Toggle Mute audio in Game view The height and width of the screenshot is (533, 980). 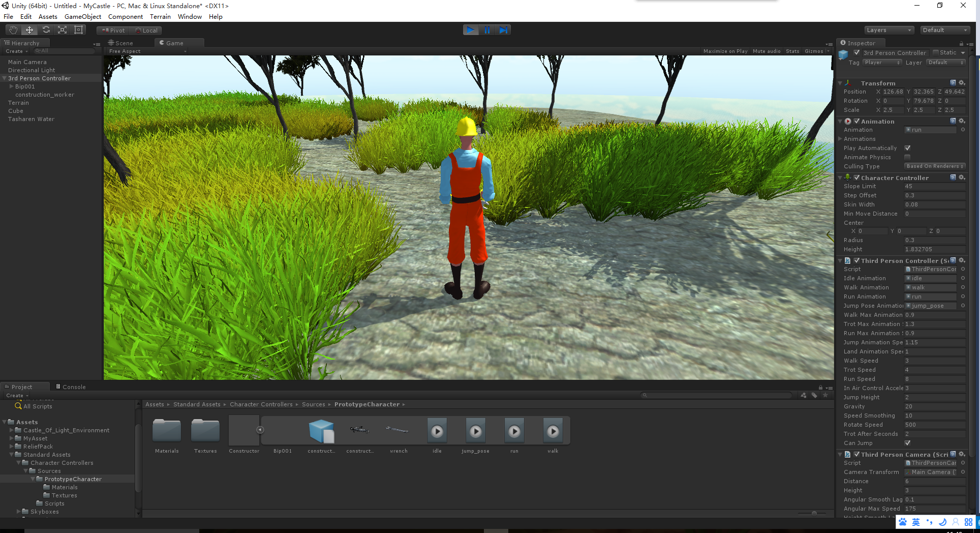tap(767, 51)
